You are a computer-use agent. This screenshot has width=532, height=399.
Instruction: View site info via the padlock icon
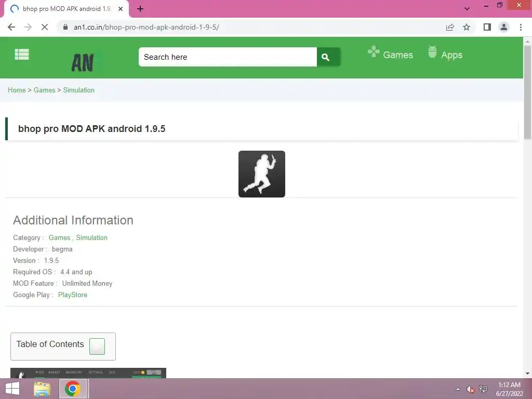tap(65, 27)
